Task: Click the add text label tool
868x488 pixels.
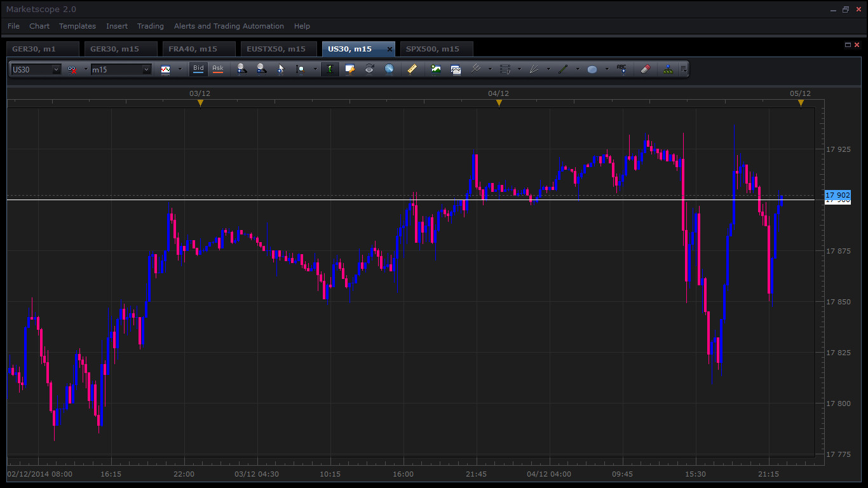Action: click(x=621, y=69)
